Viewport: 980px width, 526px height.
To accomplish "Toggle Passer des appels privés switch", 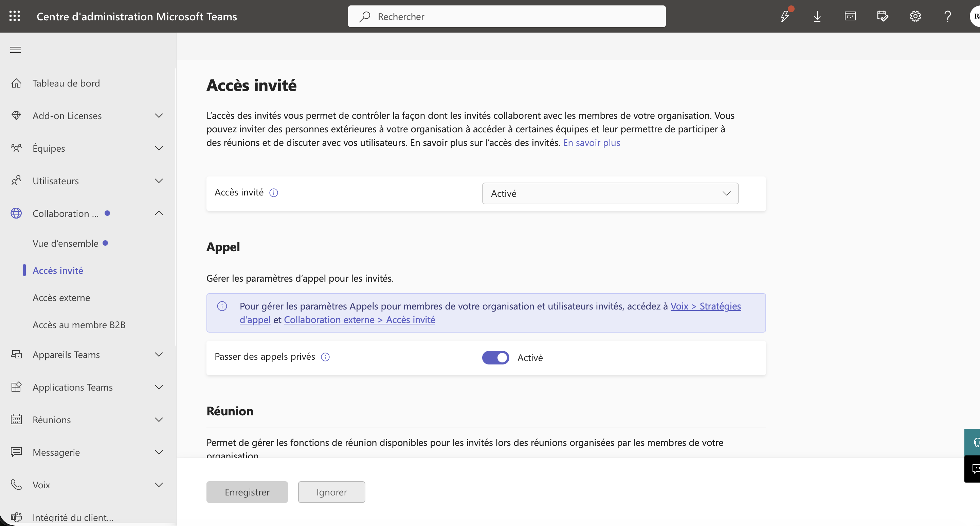I will 495,358.
